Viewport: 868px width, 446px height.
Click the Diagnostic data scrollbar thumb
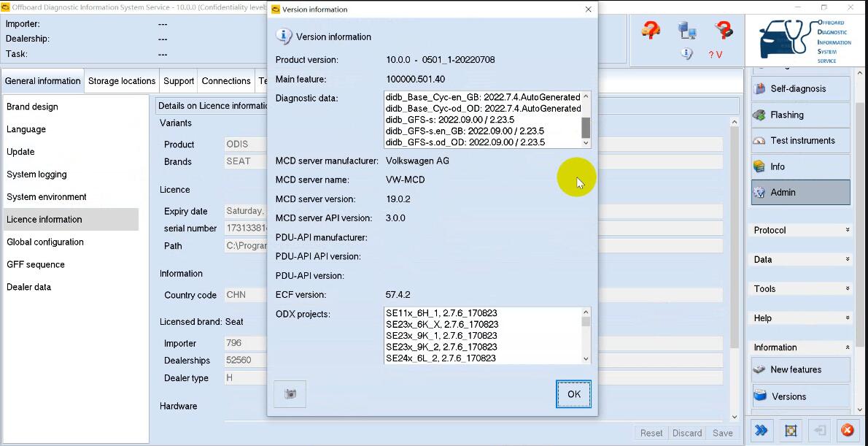click(586, 128)
